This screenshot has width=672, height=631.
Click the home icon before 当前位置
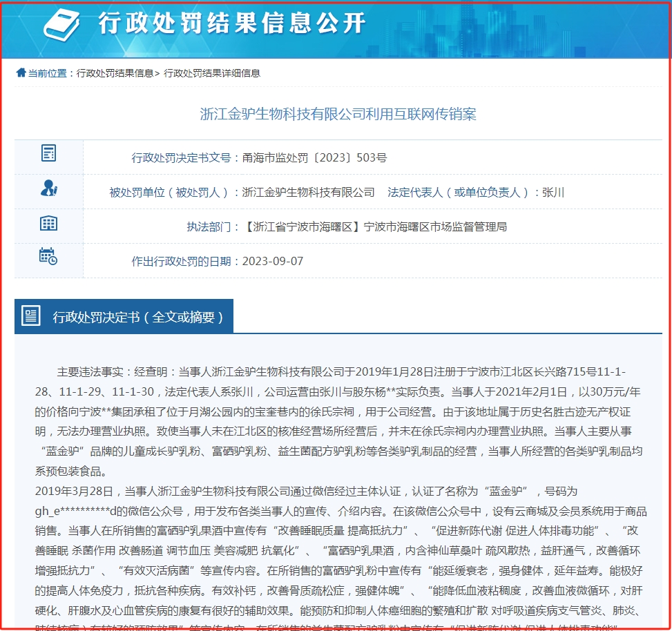[21, 73]
